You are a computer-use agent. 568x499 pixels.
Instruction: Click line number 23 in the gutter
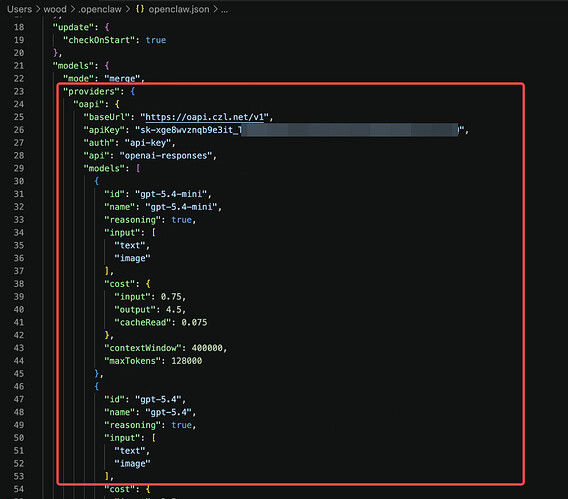point(19,91)
